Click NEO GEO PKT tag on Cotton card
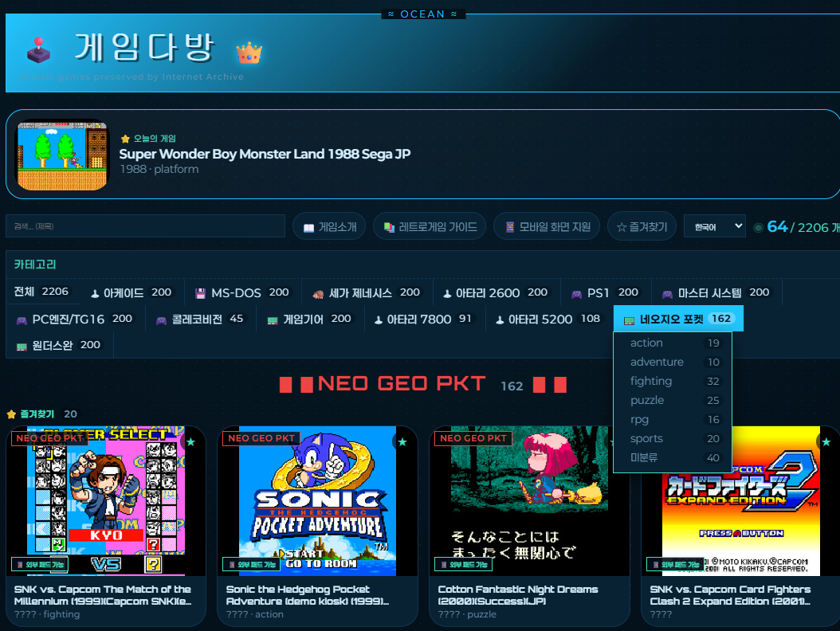The image size is (840, 631). coord(473,438)
